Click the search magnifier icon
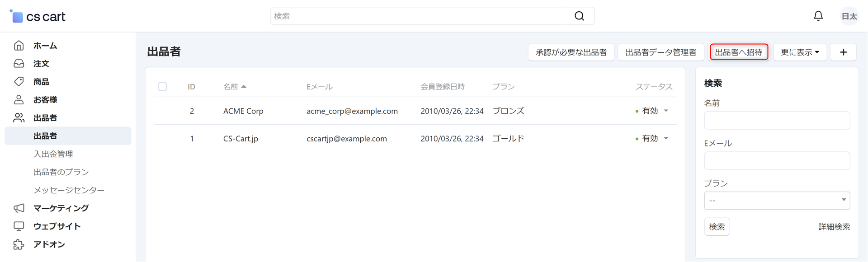Screen dimensions: 868x262 (x=579, y=16)
